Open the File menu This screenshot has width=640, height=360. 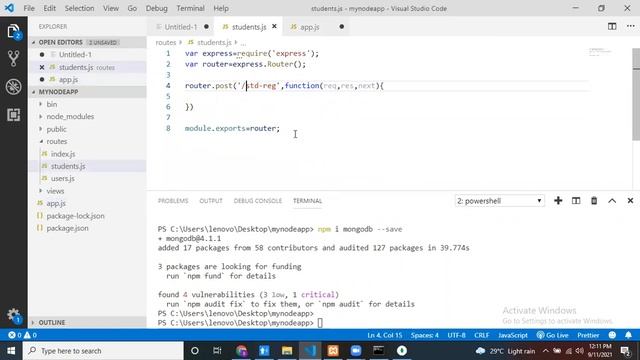(29, 8)
